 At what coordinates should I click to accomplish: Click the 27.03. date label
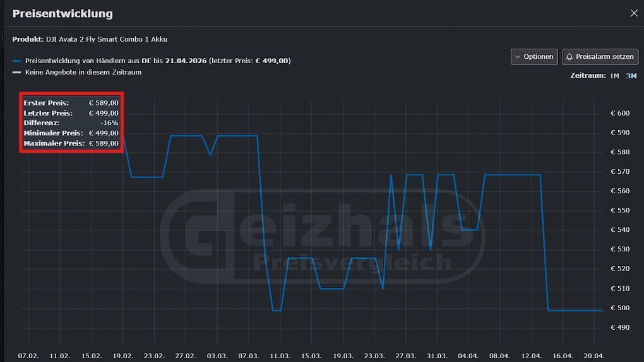click(x=405, y=356)
